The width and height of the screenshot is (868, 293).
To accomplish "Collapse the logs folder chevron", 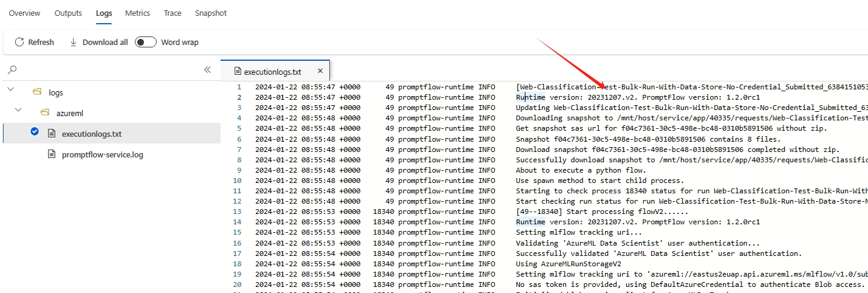I will (x=10, y=90).
